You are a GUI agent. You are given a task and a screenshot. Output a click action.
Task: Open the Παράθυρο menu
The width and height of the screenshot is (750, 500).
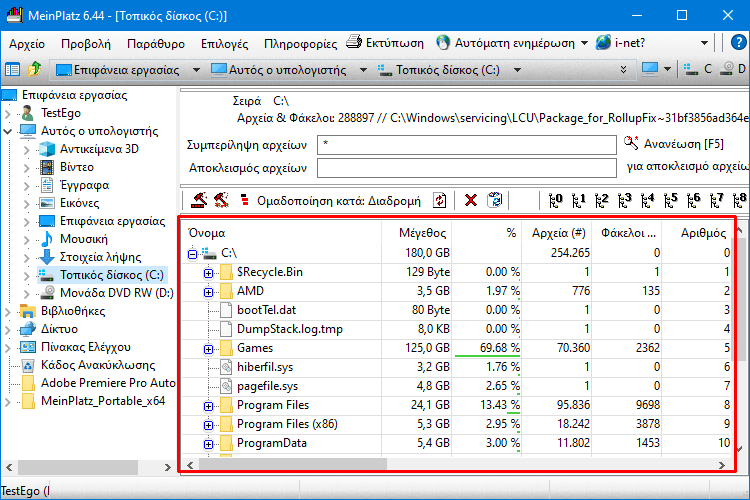[x=156, y=44]
